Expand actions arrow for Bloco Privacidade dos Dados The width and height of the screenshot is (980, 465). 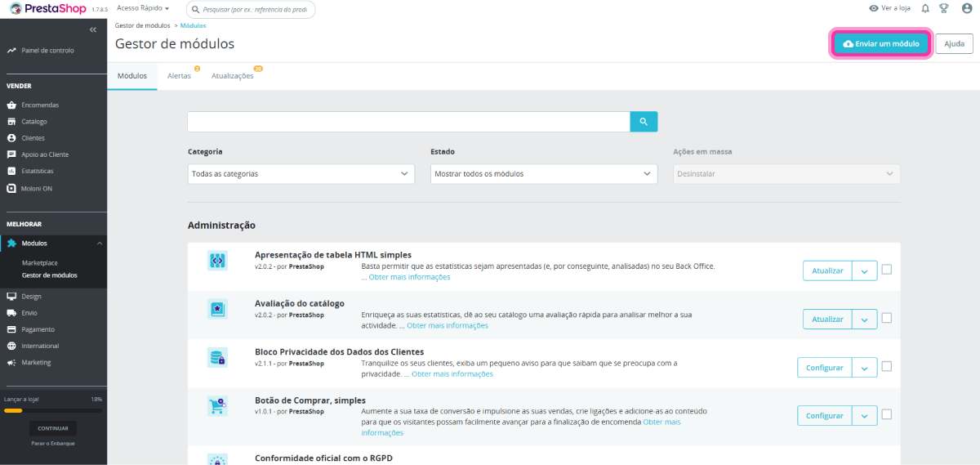[x=864, y=368]
